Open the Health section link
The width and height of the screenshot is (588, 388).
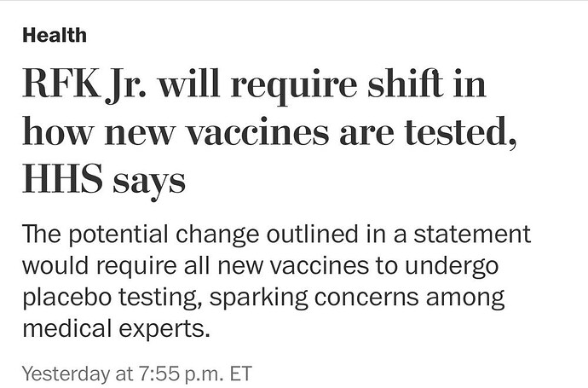click(54, 35)
